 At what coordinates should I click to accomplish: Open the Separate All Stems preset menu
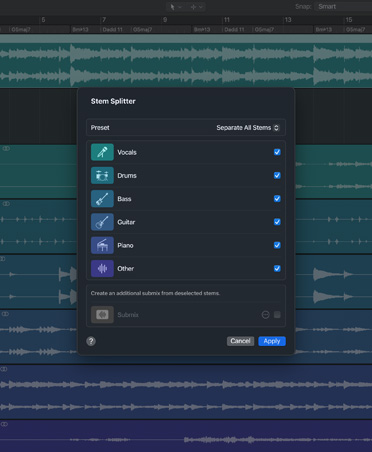click(x=248, y=128)
